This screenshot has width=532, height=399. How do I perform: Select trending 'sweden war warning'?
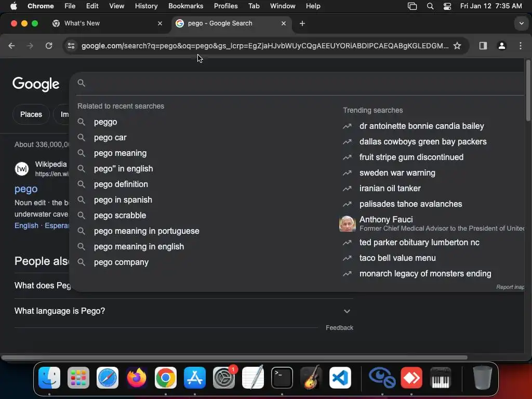pos(397,172)
